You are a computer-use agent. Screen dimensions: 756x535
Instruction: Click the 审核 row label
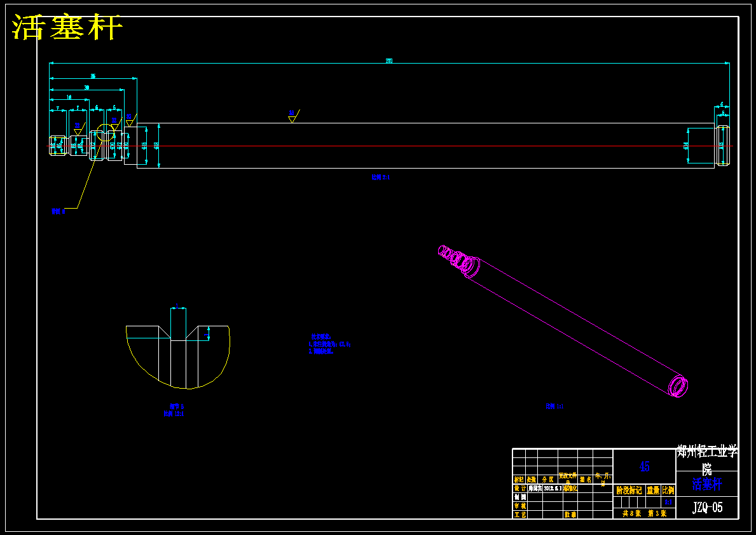pos(519,506)
